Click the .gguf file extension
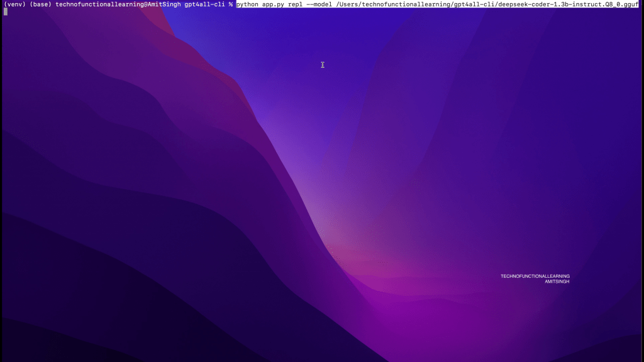Screen dimensions: 644x362 [x=631, y=4]
